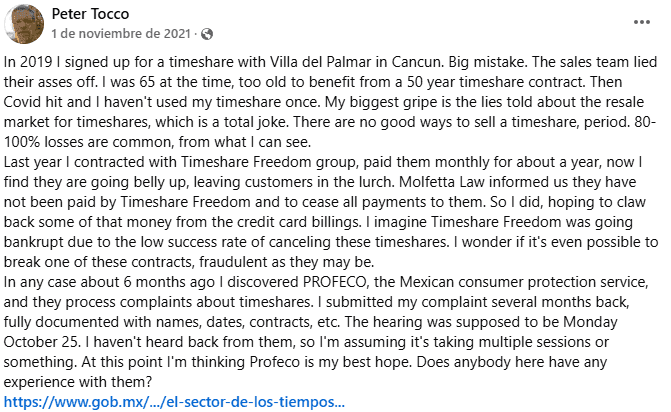Viewport: 671px width, 412px height.
Task: Click the public audience globe icon
Action: (x=207, y=35)
